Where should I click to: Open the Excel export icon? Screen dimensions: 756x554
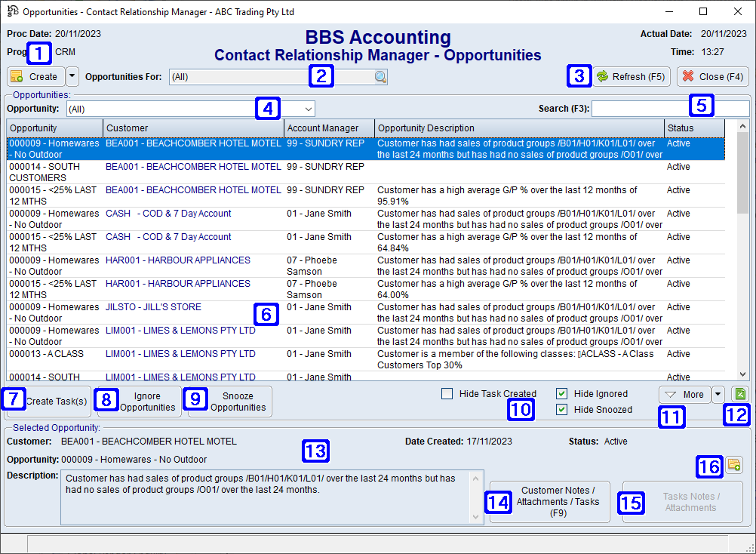click(x=740, y=393)
